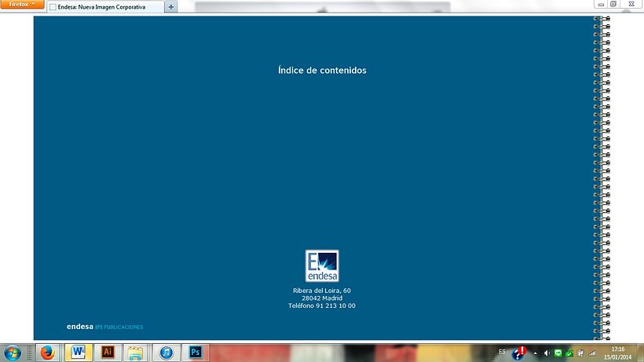Click the endesa PUBLICACIONES footer link
Screen dimensions: 644x362
tap(104, 327)
